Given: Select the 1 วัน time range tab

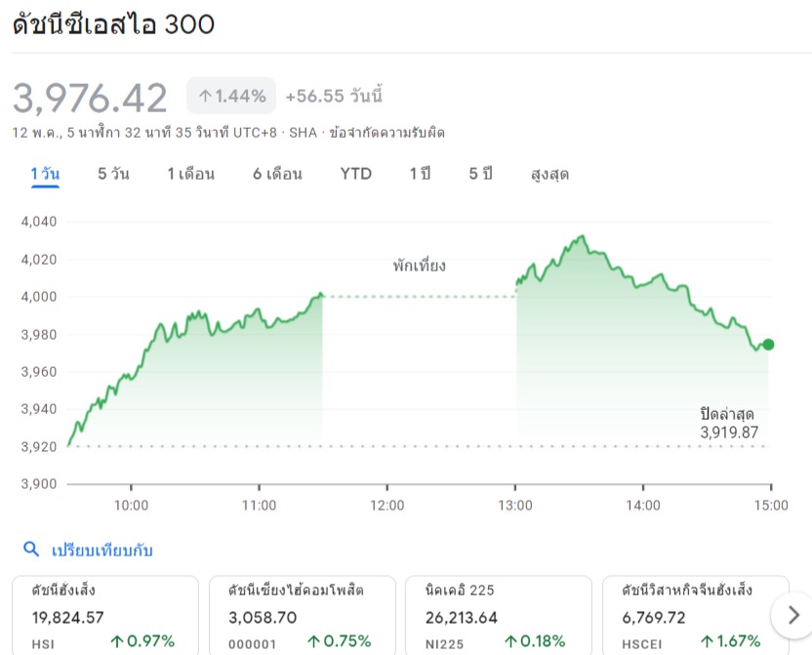Looking at the screenshot, I should [45, 174].
